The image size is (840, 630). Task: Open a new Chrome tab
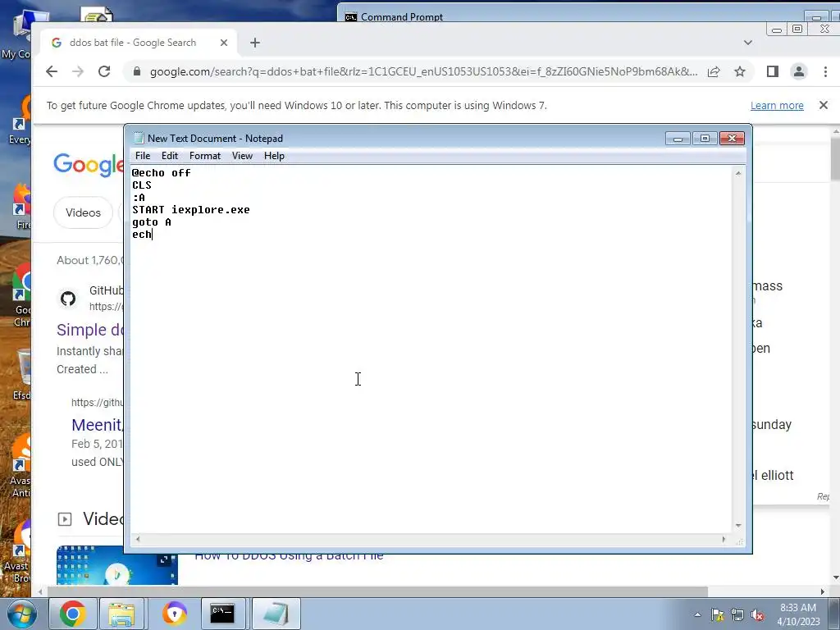coord(255,43)
